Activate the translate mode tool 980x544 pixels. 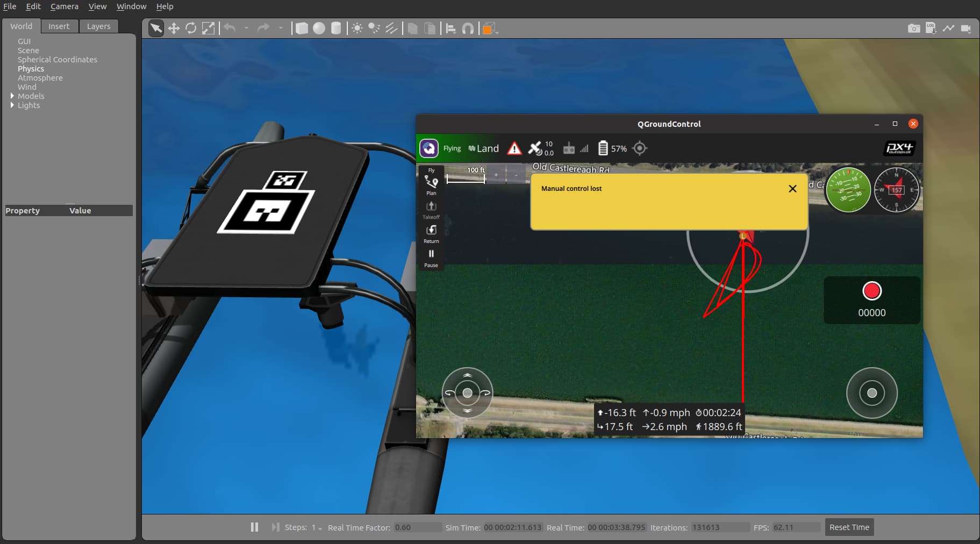(174, 28)
